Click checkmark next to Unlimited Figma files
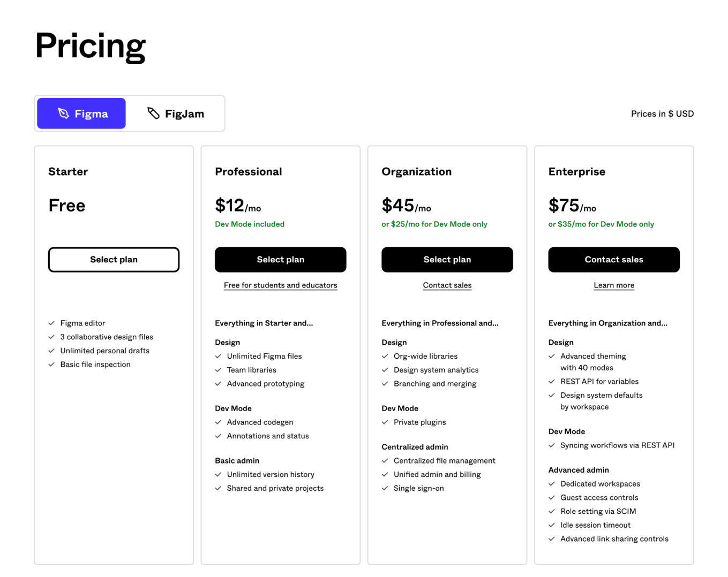The image size is (728, 577). coord(218,356)
